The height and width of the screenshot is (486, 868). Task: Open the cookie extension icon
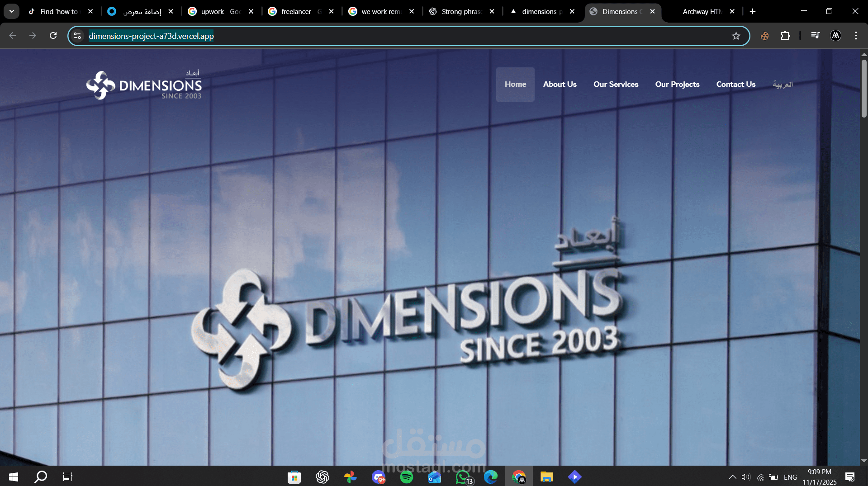(x=764, y=36)
